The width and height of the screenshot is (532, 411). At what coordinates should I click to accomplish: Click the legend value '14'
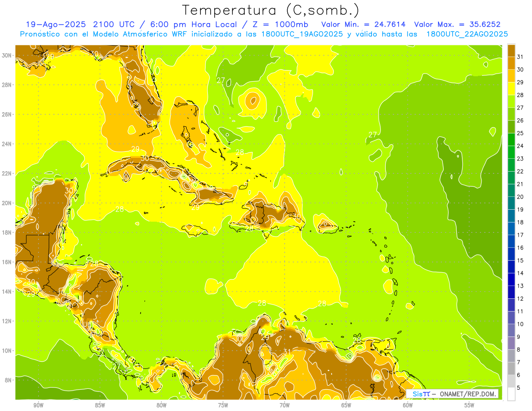520,273
